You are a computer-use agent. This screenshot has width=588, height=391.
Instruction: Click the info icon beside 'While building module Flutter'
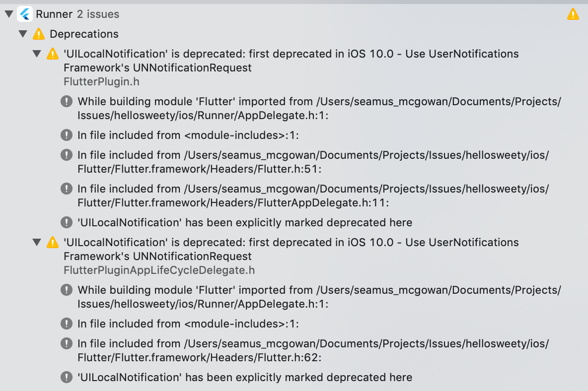67,101
